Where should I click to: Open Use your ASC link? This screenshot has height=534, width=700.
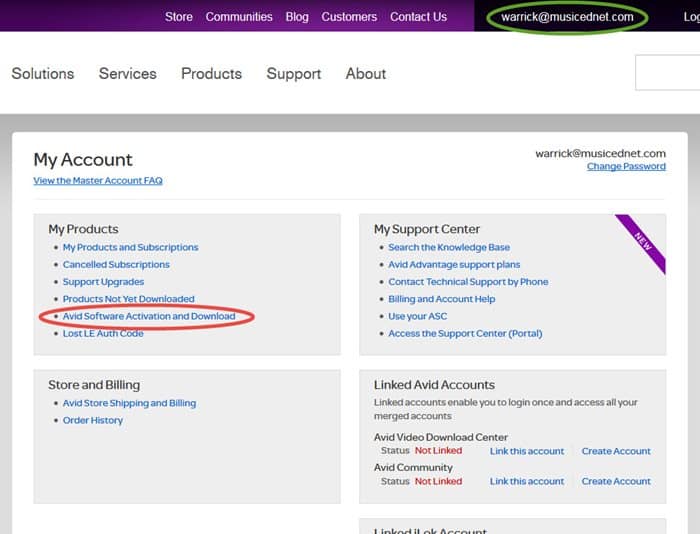417,316
